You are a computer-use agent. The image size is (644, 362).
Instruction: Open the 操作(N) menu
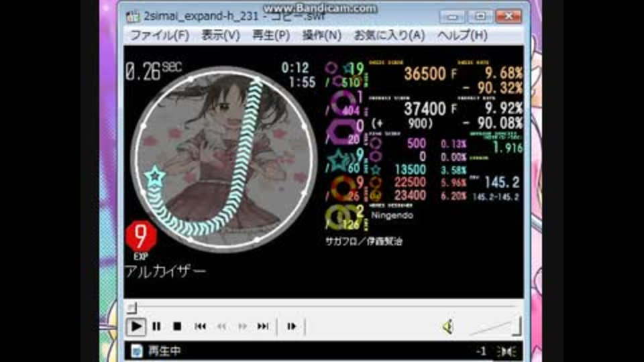tap(322, 36)
